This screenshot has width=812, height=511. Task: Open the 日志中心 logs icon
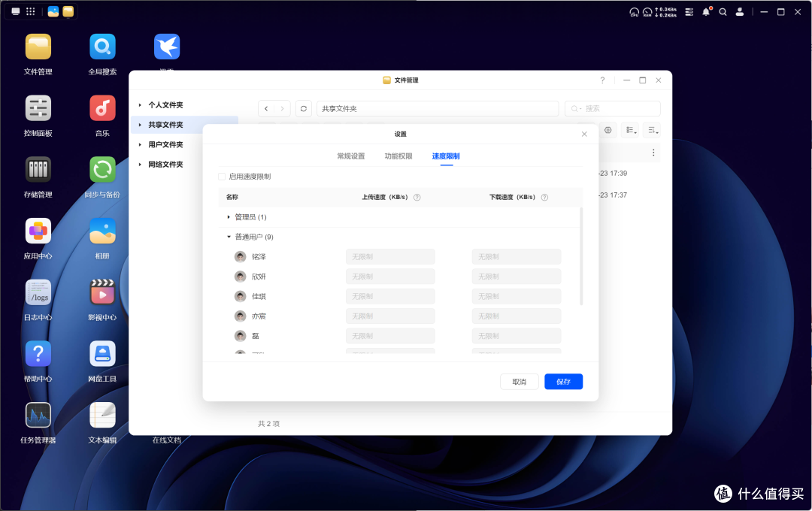(x=38, y=292)
